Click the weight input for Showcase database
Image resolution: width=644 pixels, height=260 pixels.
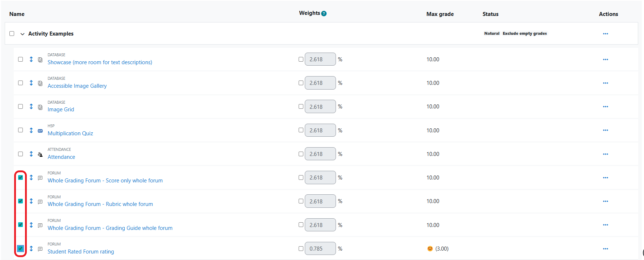click(x=320, y=59)
